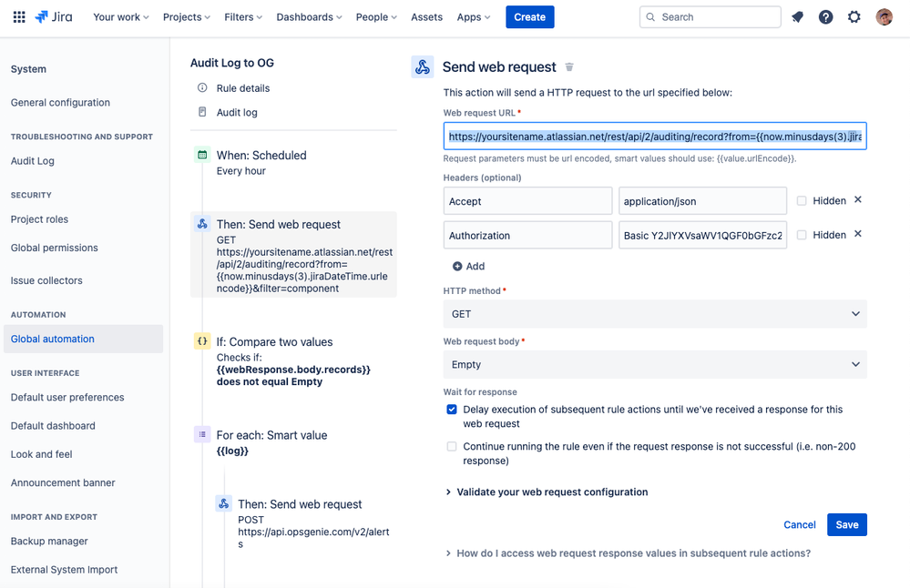Toggle Hidden checkbox for Authorization header
The height and width of the screenshot is (588, 910).
(802, 235)
